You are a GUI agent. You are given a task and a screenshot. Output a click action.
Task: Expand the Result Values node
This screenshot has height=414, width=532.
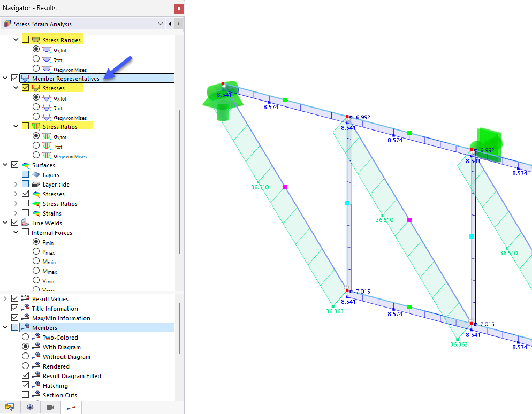[5, 298]
